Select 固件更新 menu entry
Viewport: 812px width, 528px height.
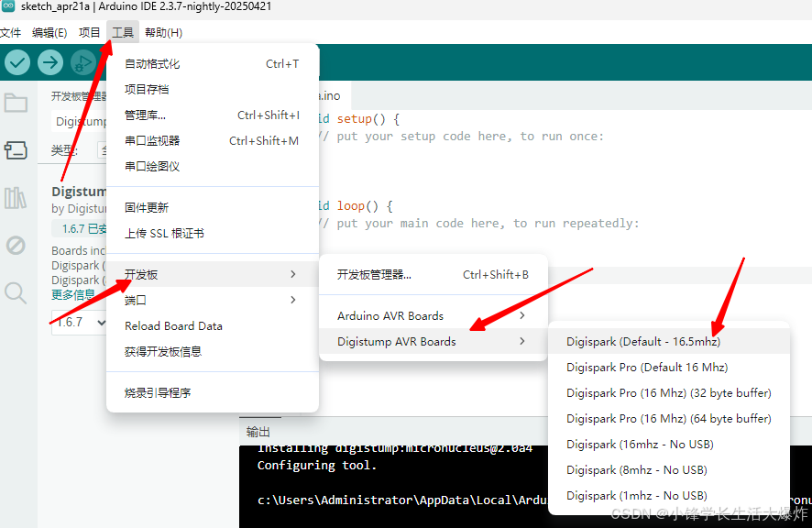click(x=213, y=208)
